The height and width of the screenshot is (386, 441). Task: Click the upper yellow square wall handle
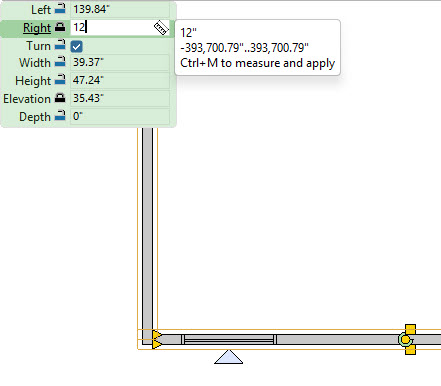[410, 329]
